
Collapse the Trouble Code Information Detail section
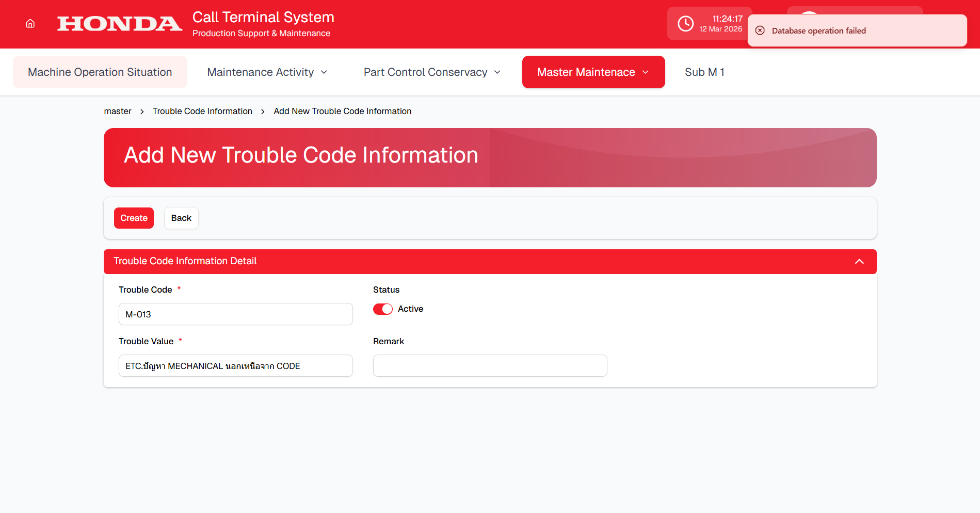859,262
